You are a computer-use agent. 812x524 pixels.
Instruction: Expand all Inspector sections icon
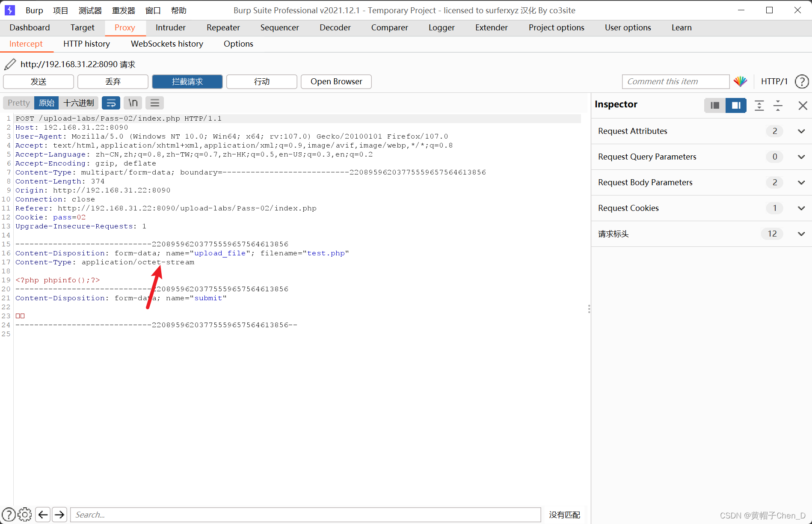[x=759, y=105]
